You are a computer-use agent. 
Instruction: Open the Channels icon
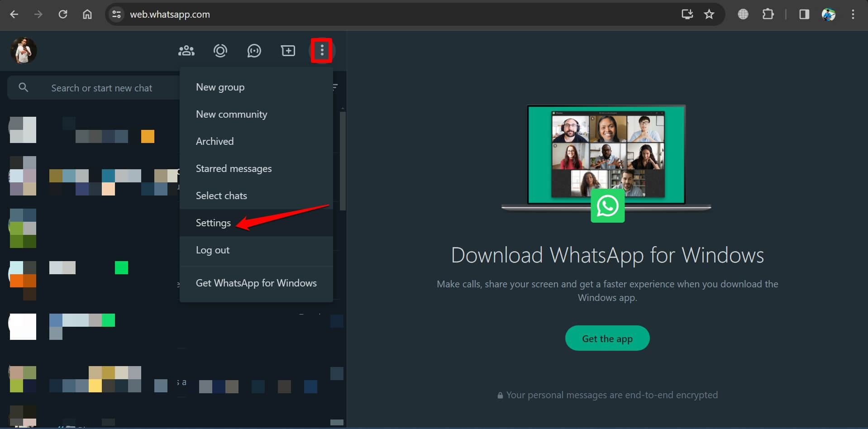tap(254, 51)
